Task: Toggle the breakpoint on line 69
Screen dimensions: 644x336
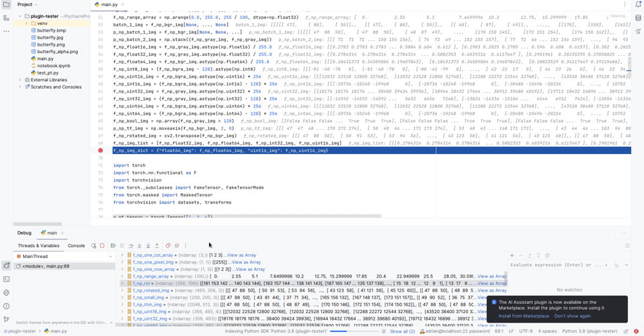Action: pos(100,151)
